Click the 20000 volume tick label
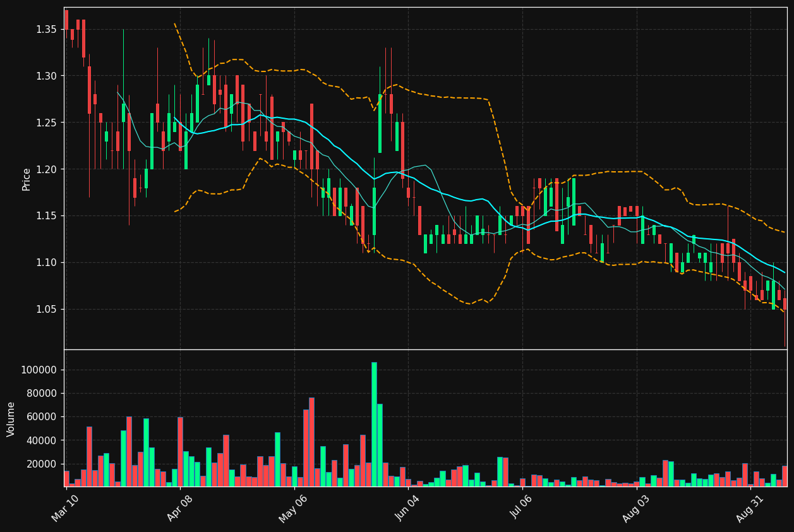 coord(42,464)
